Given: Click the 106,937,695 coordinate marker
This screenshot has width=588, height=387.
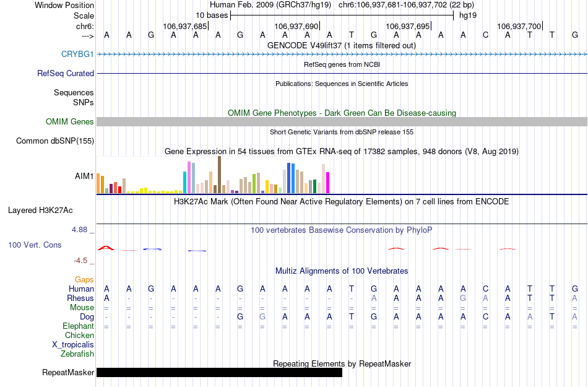Looking at the screenshot, I should tap(409, 26).
